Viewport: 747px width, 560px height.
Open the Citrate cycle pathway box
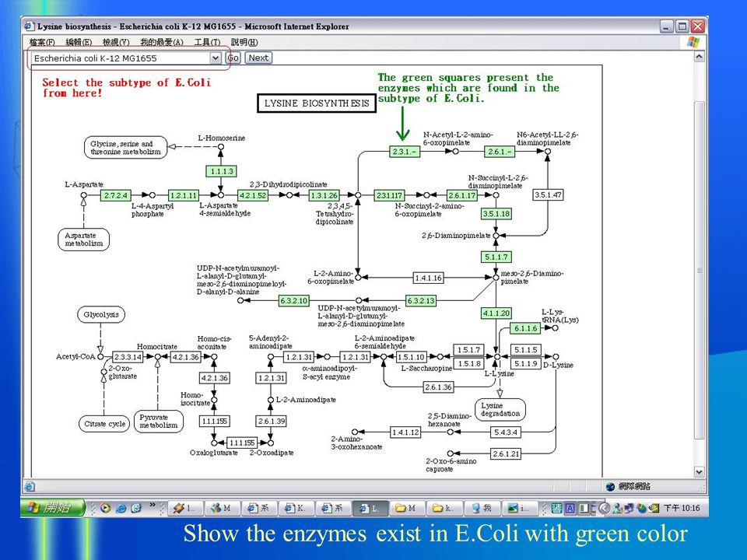click(x=104, y=424)
